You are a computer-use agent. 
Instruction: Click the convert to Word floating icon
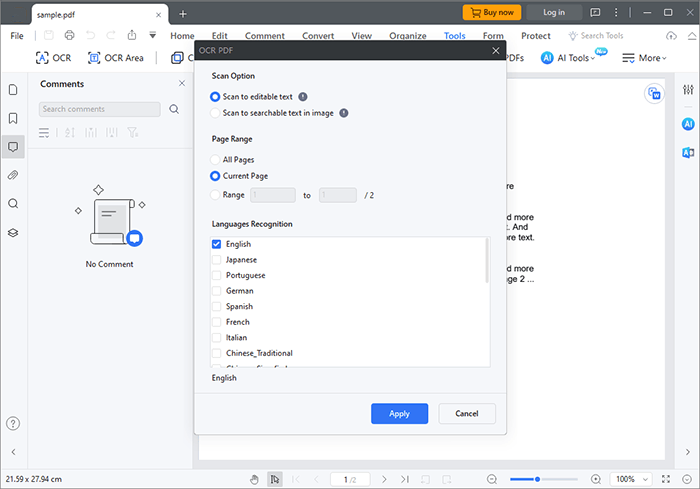[x=654, y=94]
